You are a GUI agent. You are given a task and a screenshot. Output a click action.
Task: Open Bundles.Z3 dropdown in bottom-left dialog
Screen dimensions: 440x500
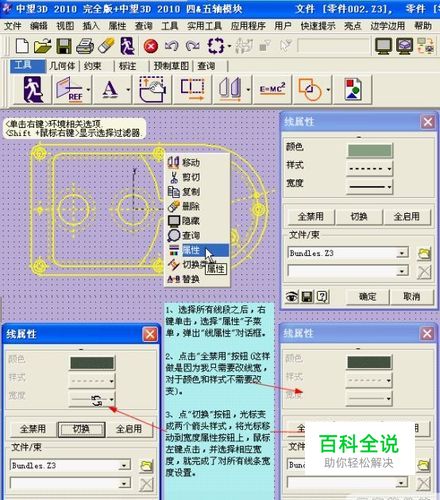click(125, 465)
